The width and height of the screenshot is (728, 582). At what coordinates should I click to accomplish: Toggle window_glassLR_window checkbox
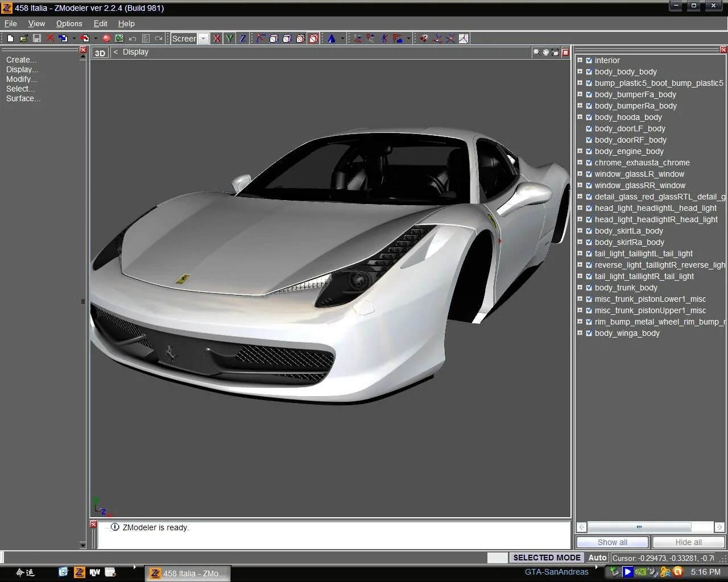click(589, 174)
